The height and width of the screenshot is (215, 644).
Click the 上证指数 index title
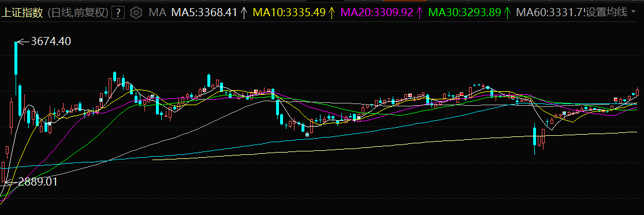(x=22, y=13)
